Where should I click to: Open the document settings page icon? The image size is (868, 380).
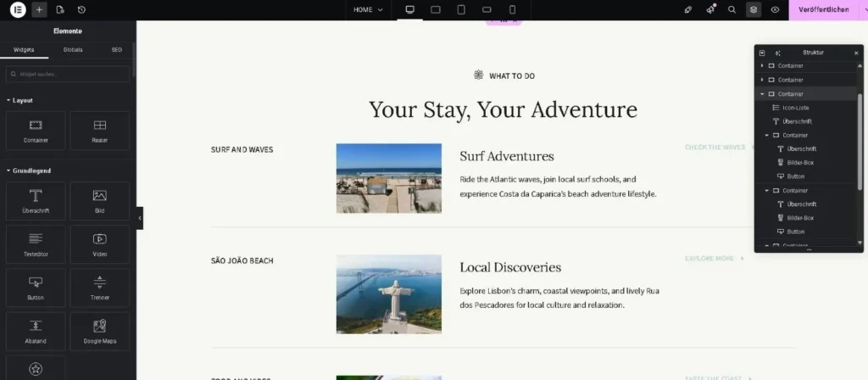pyautogui.click(x=60, y=9)
